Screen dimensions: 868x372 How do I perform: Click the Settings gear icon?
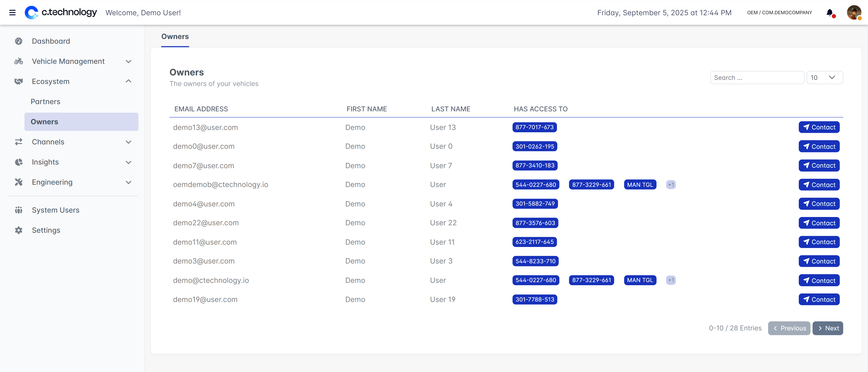point(19,230)
